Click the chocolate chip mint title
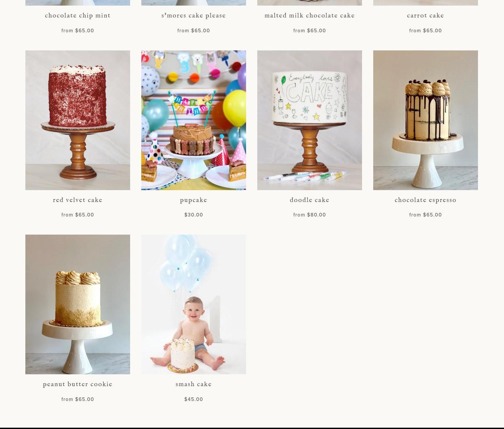Image resolution: width=504 pixels, height=429 pixels. pos(78,15)
